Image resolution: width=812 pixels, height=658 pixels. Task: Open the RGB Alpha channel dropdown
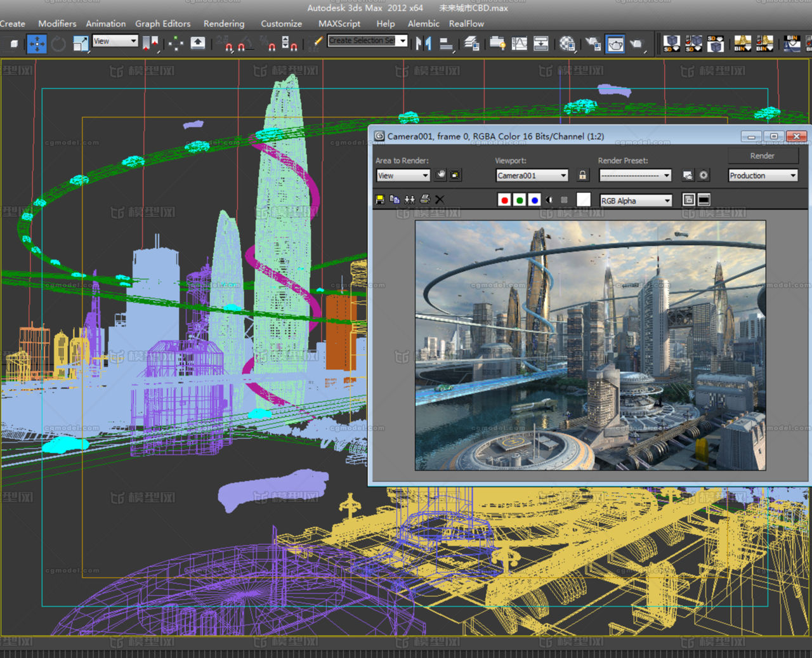(x=636, y=201)
